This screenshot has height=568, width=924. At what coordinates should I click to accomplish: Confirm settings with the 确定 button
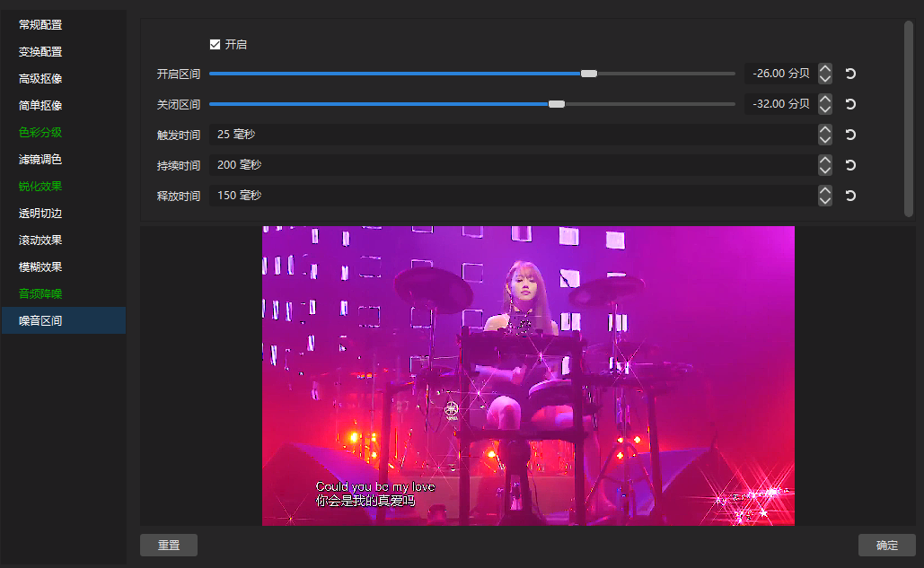coord(887,545)
